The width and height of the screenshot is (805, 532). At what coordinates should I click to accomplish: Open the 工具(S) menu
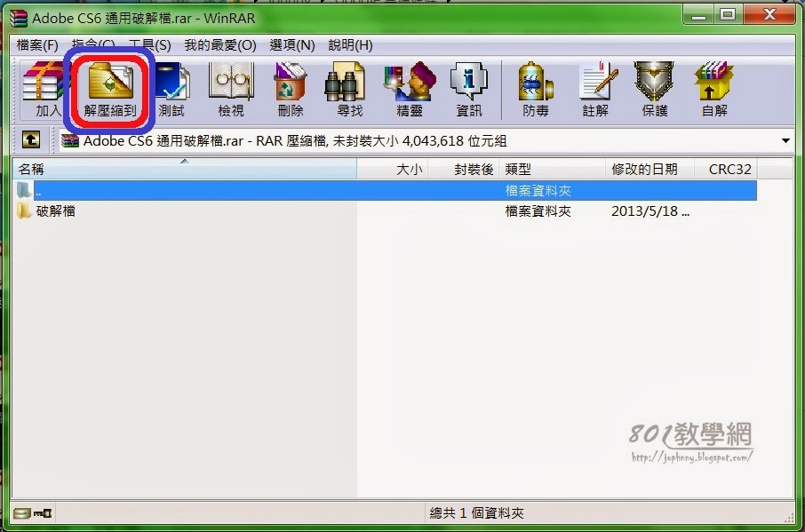pyautogui.click(x=149, y=45)
